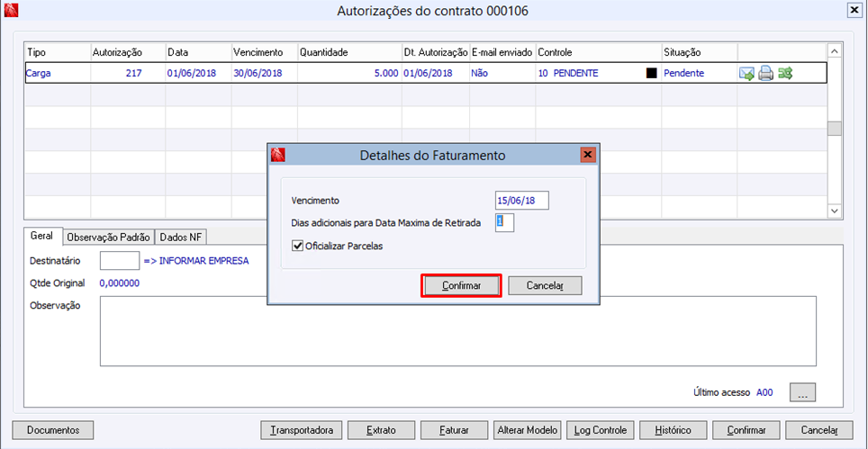Select authorization number 217 cell
The image size is (868, 449).
tap(128, 73)
